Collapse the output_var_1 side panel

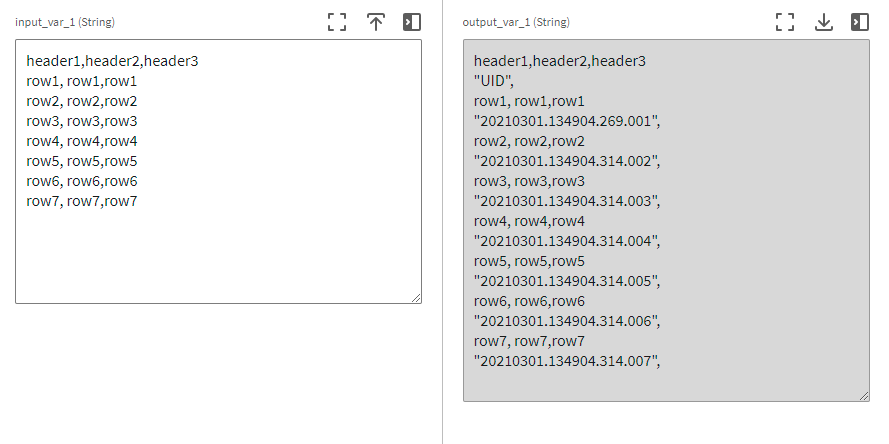(x=860, y=22)
